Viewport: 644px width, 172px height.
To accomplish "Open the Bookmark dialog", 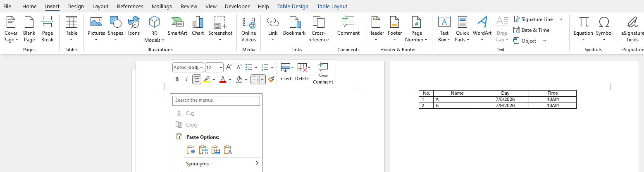I will click(294, 26).
